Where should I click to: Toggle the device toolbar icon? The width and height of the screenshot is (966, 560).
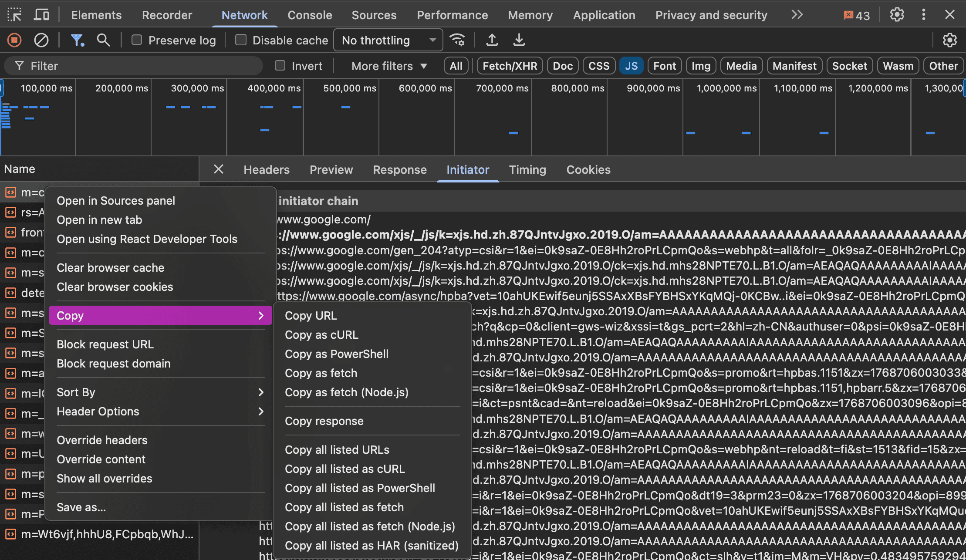[x=41, y=15]
